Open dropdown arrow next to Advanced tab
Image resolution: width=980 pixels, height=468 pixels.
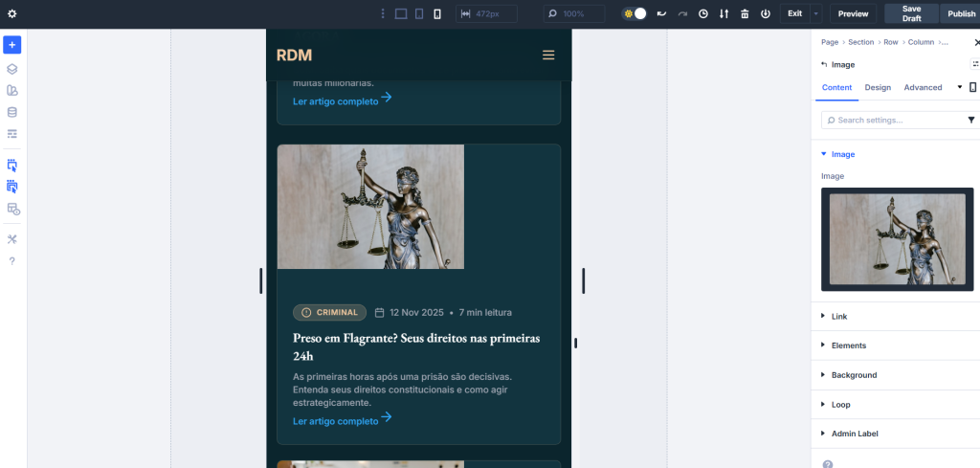(959, 87)
